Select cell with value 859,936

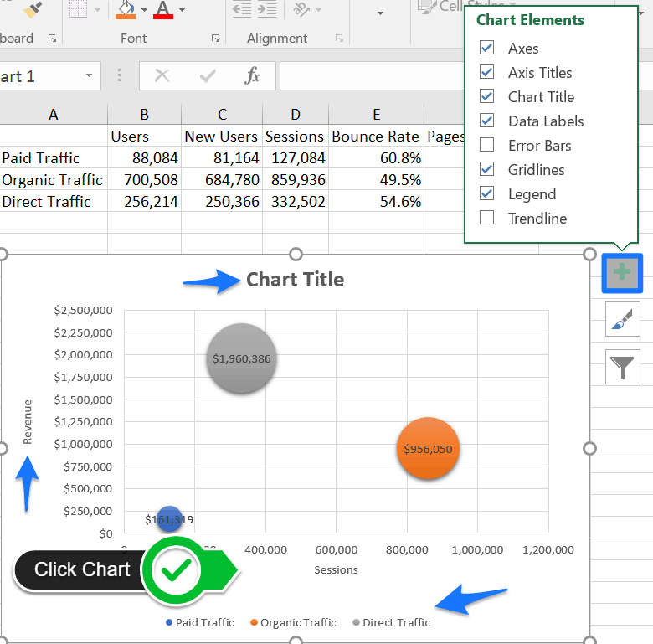coord(296,179)
